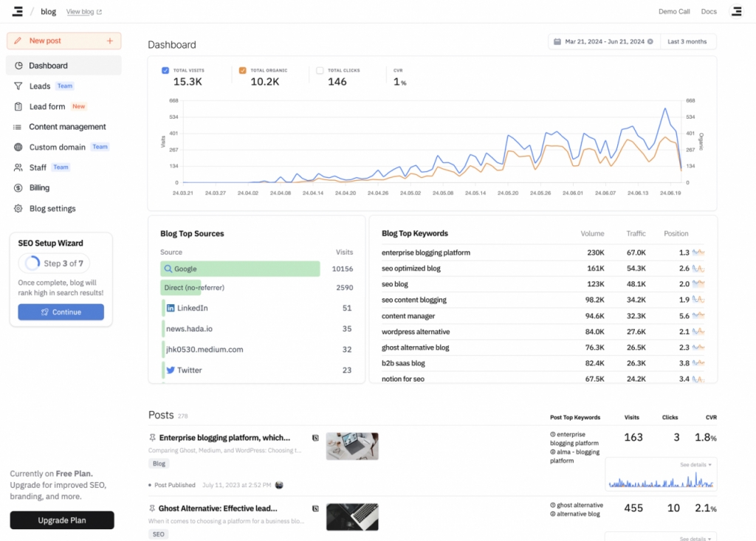Open the profile menu icon at top-right

[736, 11]
